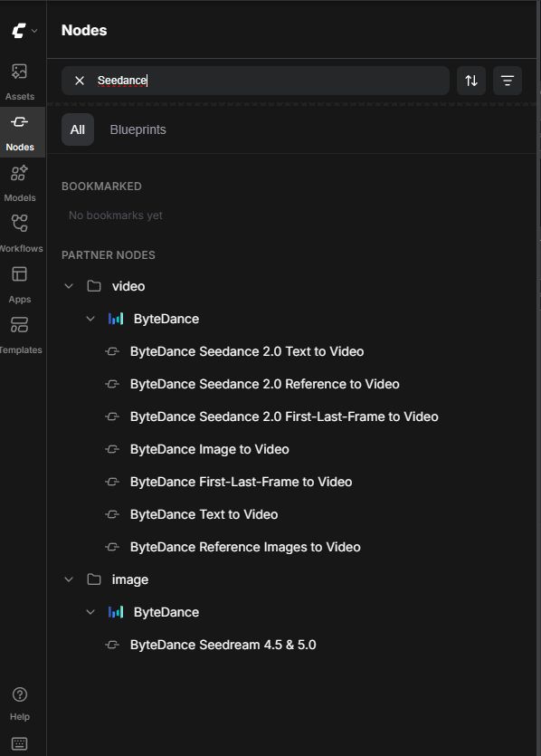The image size is (541, 756).
Task: Click ByteDance logo under image folder
Action: [x=116, y=612]
